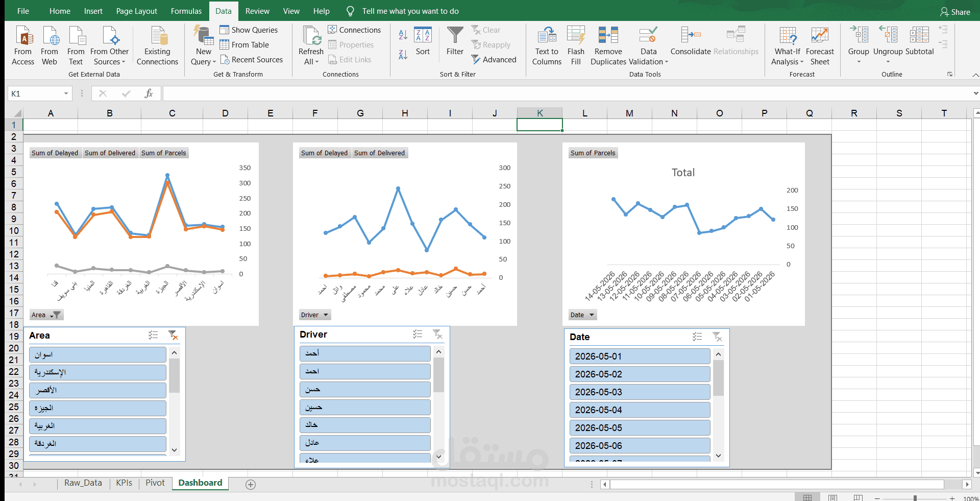Select column K header
Image resolution: width=980 pixels, height=501 pixels.
point(540,113)
